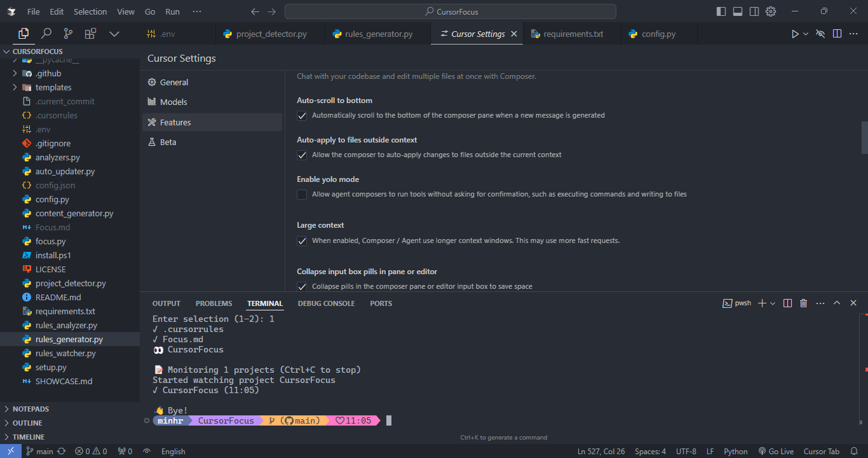Start Go Live server
The width and height of the screenshot is (868, 458).
(x=776, y=451)
